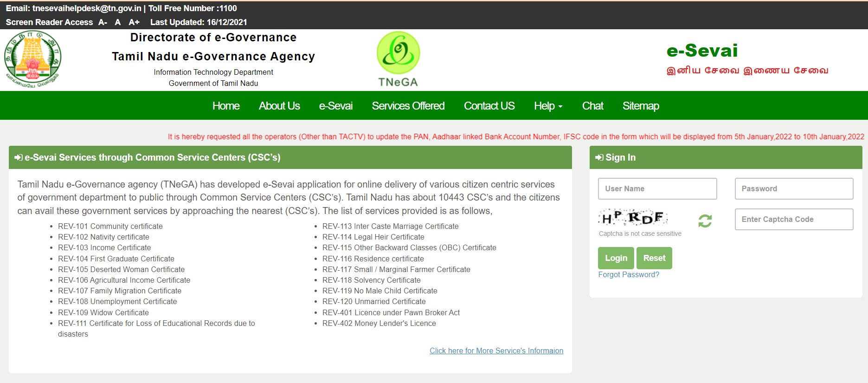Go to About Us page
The width and height of the screenshot is (868, 383).
[279, 106]
